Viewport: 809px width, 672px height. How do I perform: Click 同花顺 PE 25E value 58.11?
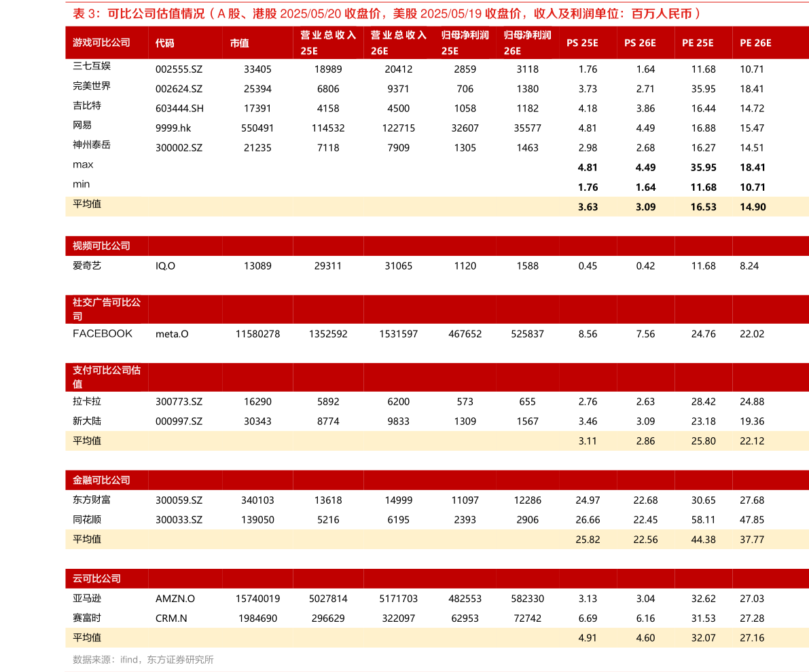click(x=703, y=520)
